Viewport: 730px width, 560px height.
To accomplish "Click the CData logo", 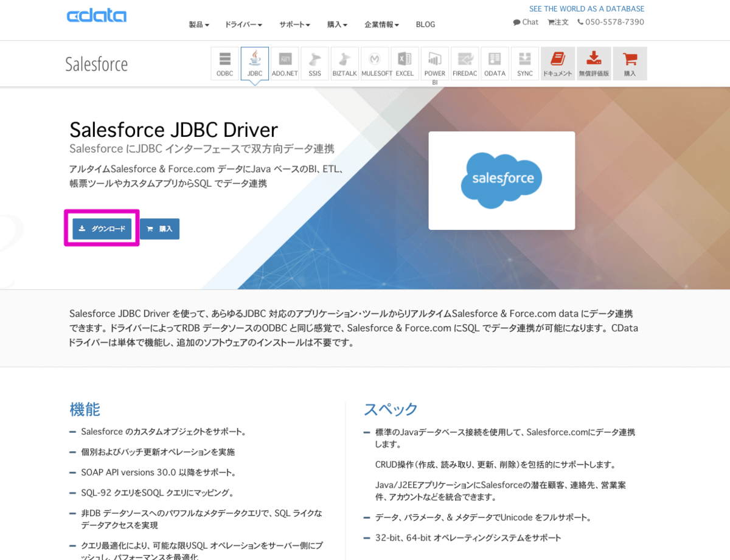I will click(x=97, y=15).
